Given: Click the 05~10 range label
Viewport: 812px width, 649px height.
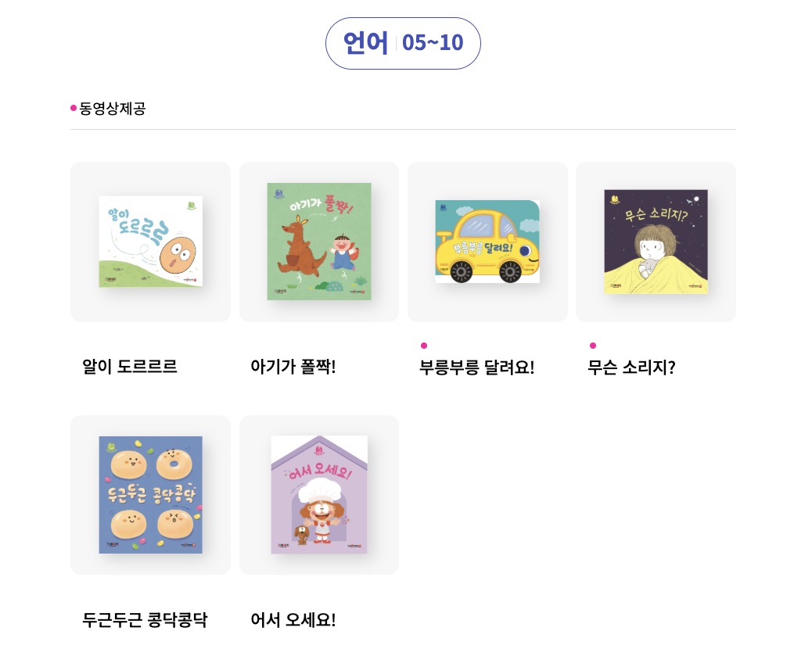Looking at the screenshot, I should click(433, 43).
